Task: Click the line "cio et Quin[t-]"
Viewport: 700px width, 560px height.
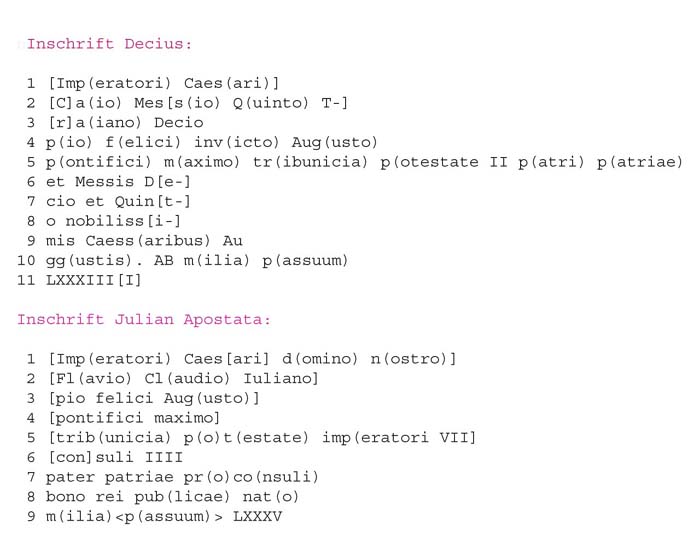Action: point(118,201)
